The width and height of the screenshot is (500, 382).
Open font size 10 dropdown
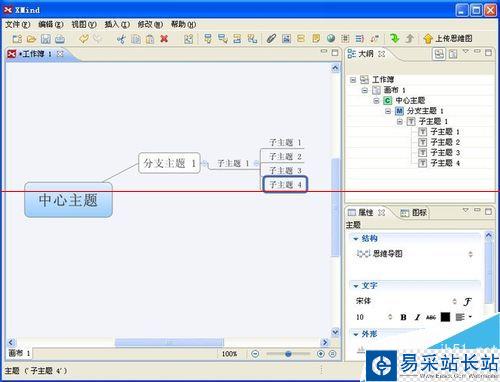point(390,317)
